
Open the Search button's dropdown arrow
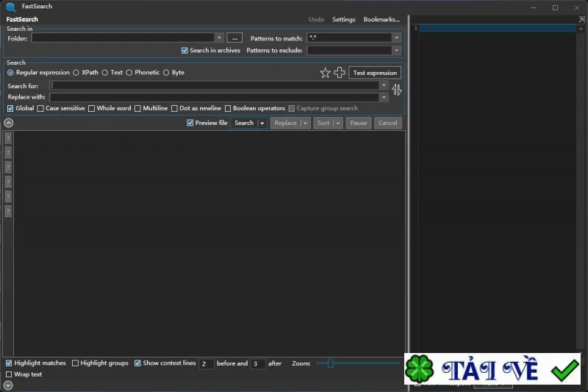coord(262,123)
